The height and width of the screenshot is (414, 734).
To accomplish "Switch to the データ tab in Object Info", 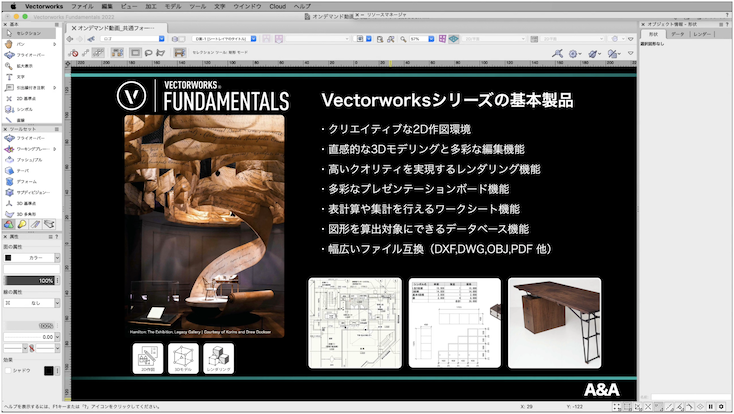I will click(677, 34).
